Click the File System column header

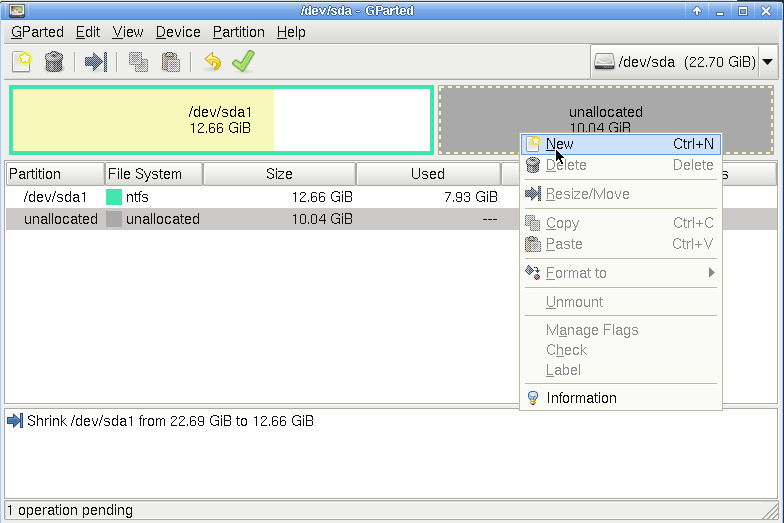click(x=154, y=174)
